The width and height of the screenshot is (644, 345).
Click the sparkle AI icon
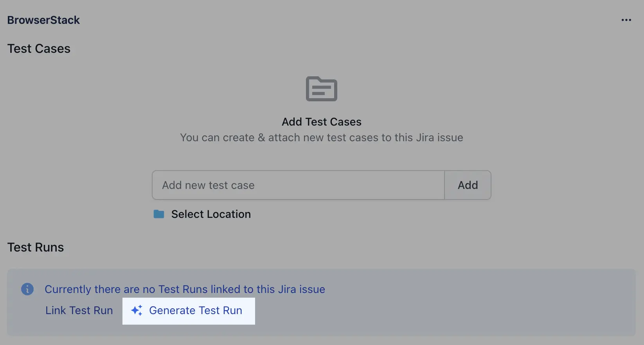click(x=137, y=311)
